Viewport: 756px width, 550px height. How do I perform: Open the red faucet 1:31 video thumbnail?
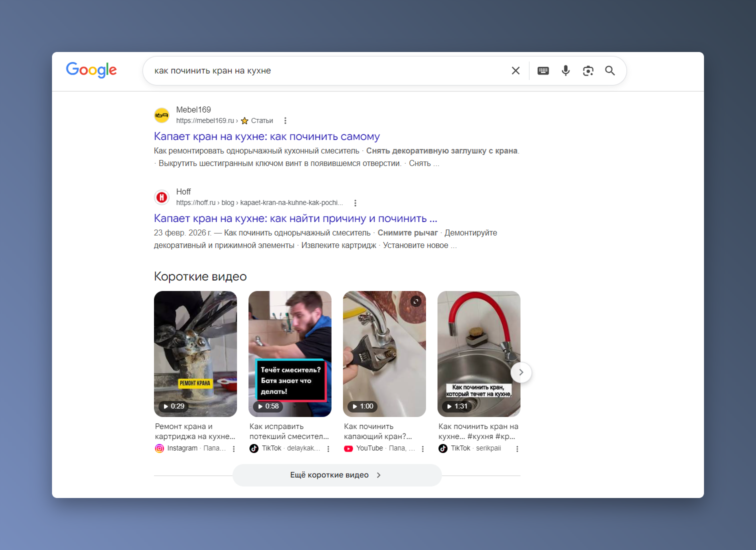pyautogui.click(x=479, y=354)
